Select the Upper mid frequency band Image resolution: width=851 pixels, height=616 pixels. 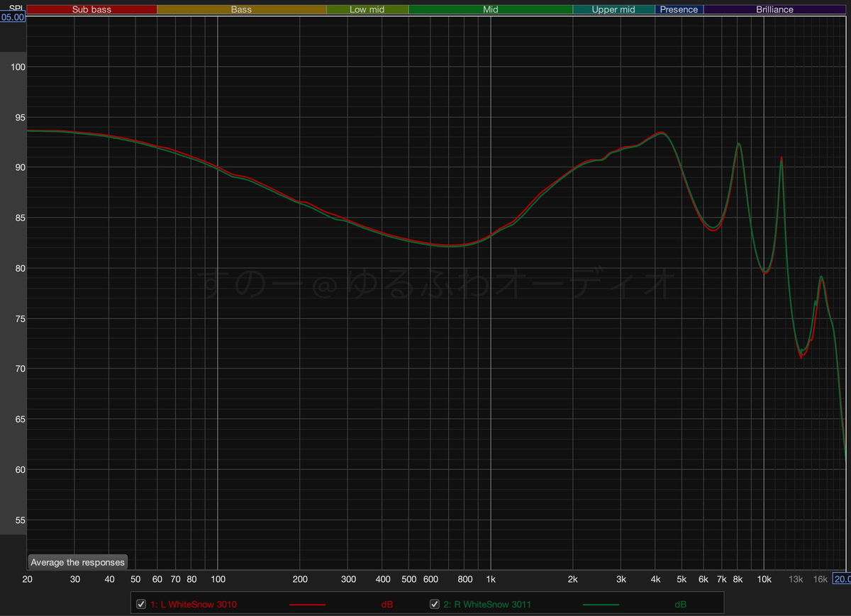tap(614, 10)
